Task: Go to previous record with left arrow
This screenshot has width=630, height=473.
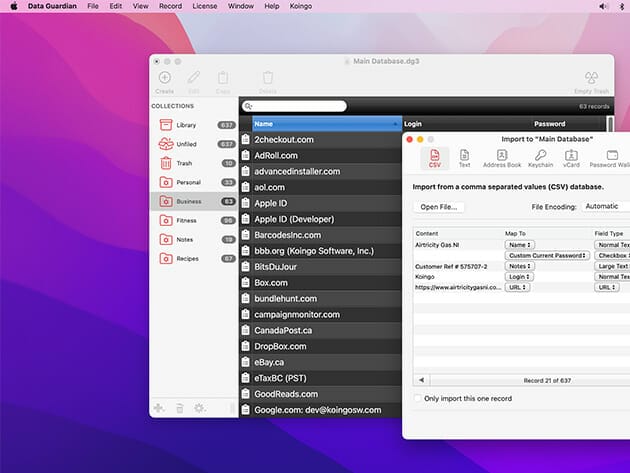Action: (x=421, y=380)
